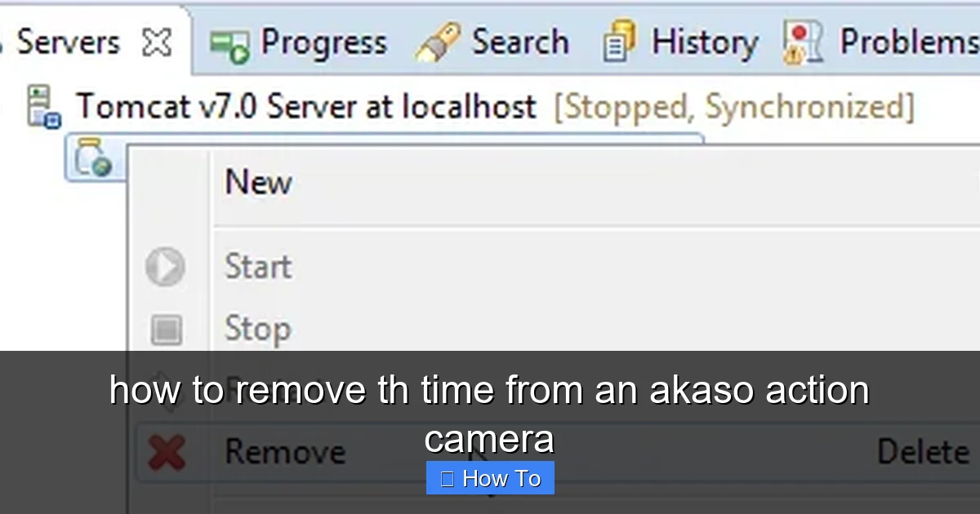The image size is (980, 514).
Task: Select the Servers view tab
Action: point(68,42)
